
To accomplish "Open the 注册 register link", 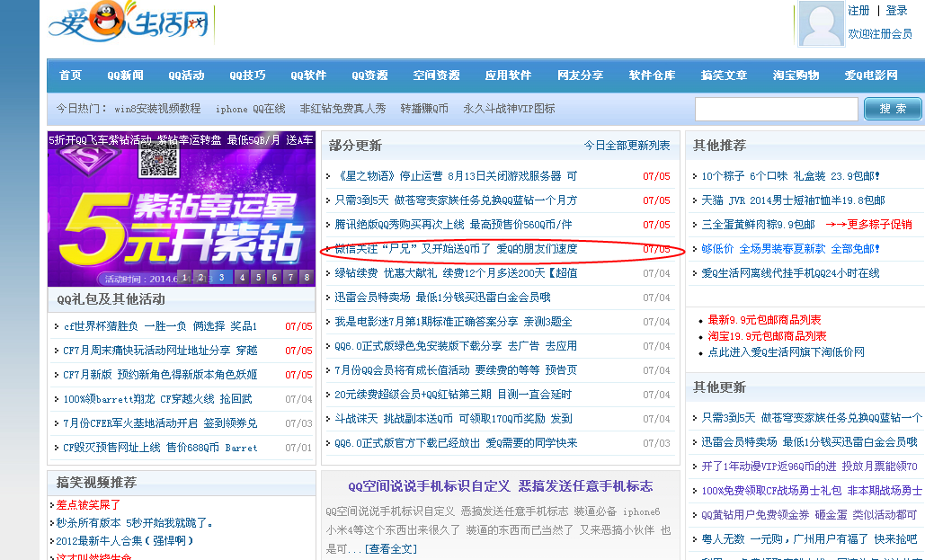I will 858,11.
